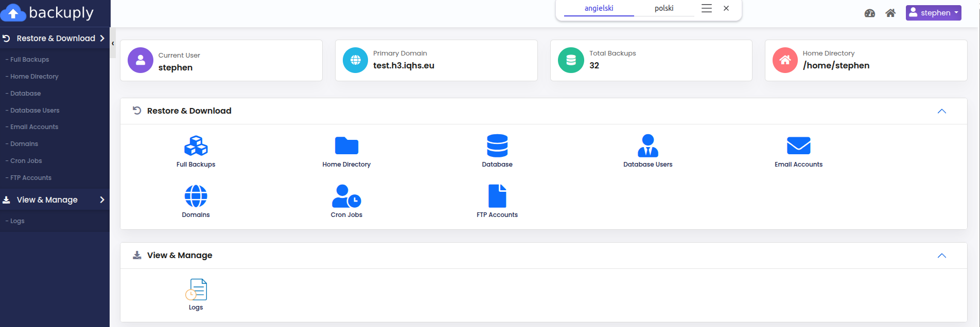
Task: Open the FTP Accounts file icon
Action: [x=497, y=196]
